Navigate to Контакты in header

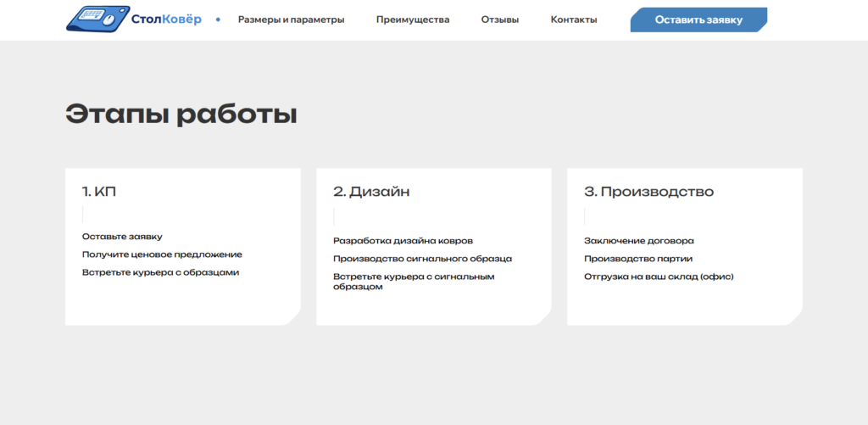click(574, 20)
